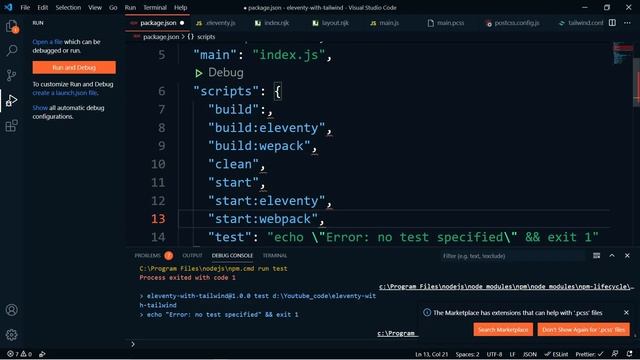Open the Problems panel tab
Screen dimensions: 640x360
tap(148, 256)
